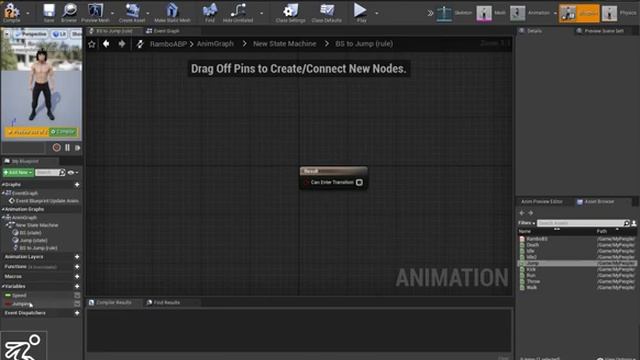Image resolution: width=640 pixels, height=360 pixels.
Task: Pause the preview animation
Action: (x=67, y=147)
